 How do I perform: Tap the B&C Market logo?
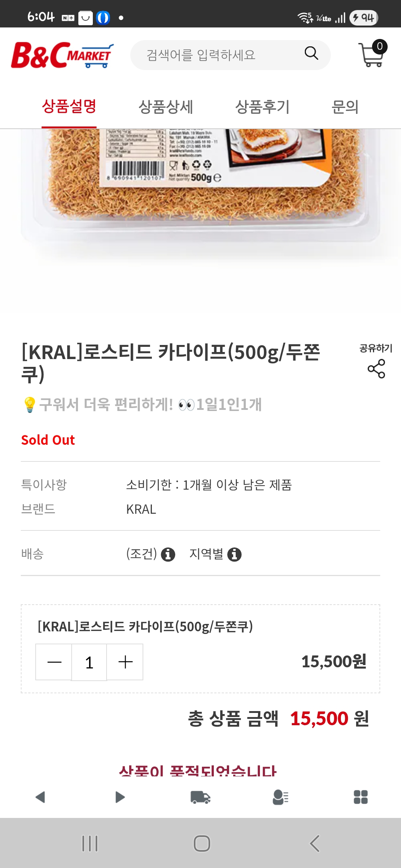(x=62, y=55)
